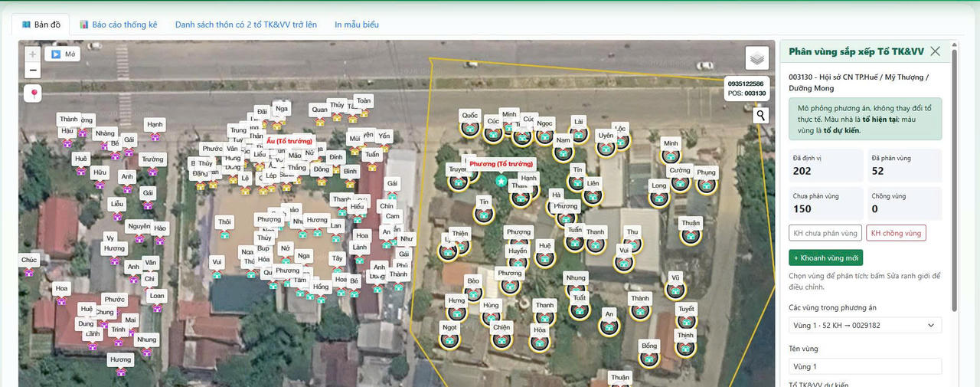
Task: Click the Khoanh vùng mới button
Action: pyautogui.click(x=826, y=257)
